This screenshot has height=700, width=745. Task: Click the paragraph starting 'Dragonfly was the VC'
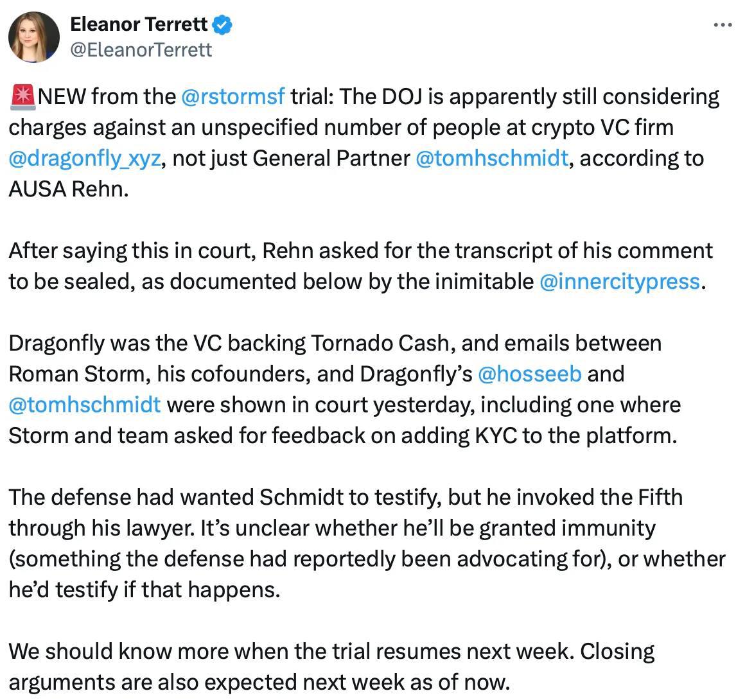(x=344, y=389)
